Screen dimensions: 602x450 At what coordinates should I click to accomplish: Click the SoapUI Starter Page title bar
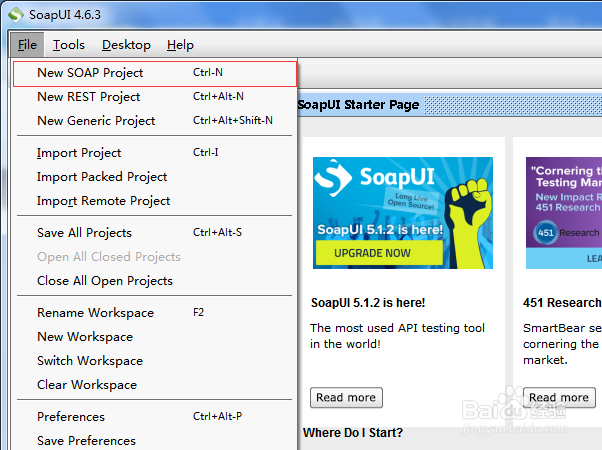coord(450,104)
